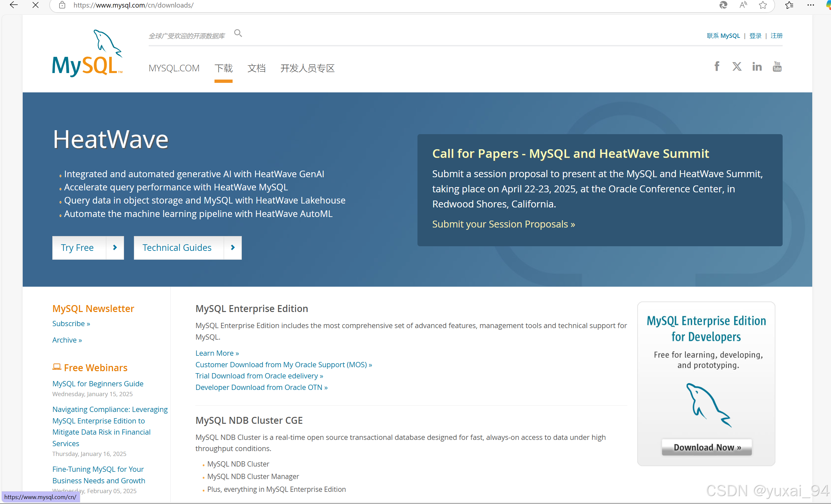The width and height of the screenshot is (831, 504).
Task: Open Fine-Tuning MySQL webinar link
Action: 99,475
